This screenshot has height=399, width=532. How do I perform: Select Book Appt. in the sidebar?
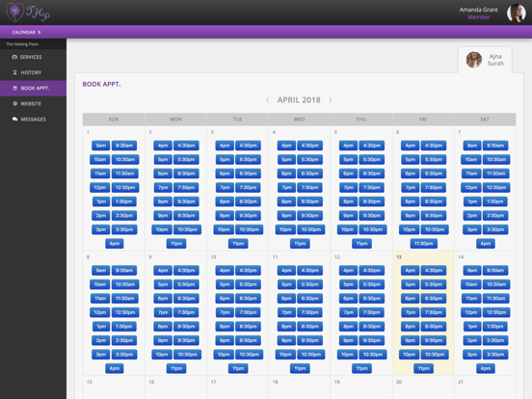tap(33, 89)
